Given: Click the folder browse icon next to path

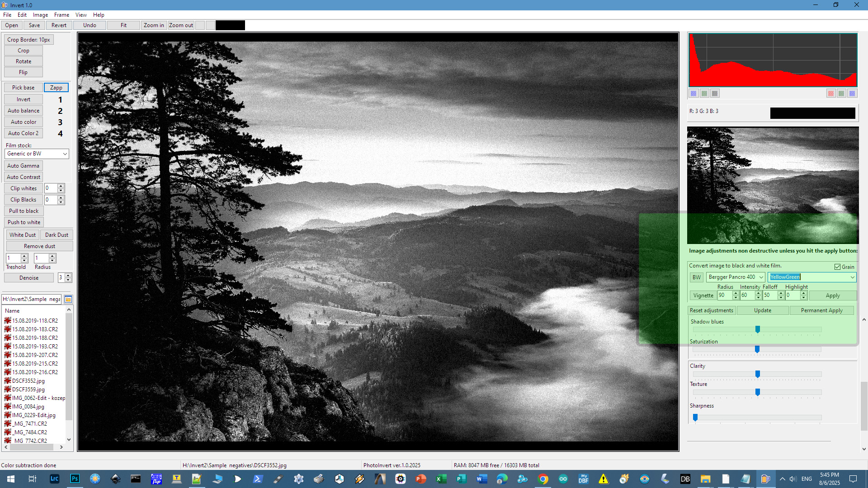Looking at the screenshot, I should pos(68,299).
